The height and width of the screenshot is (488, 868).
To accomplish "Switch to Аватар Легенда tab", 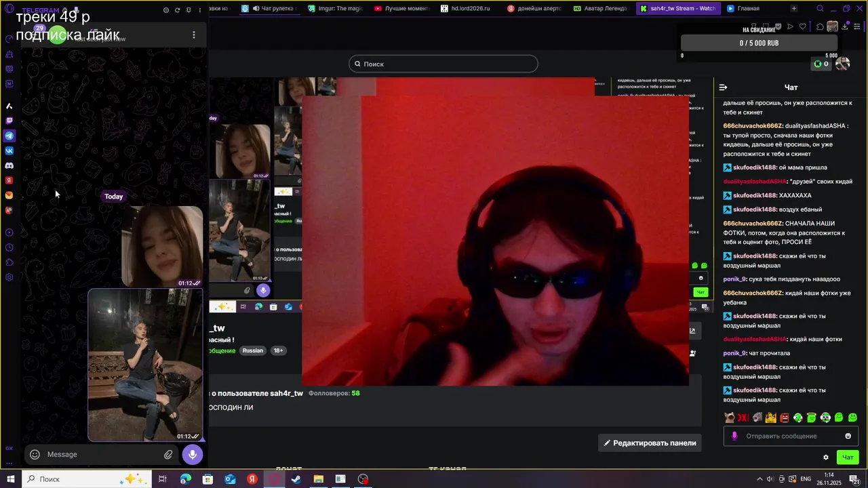I will (601, 9).
